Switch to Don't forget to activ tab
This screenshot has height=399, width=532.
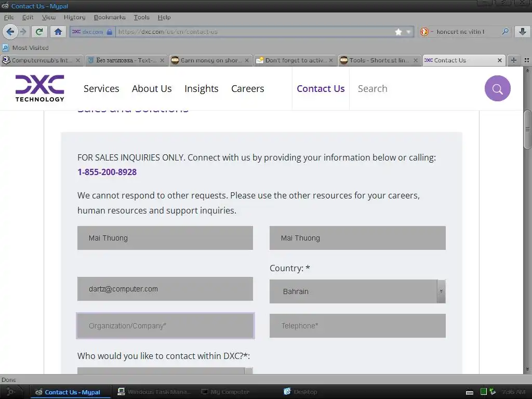pos(295,60)
